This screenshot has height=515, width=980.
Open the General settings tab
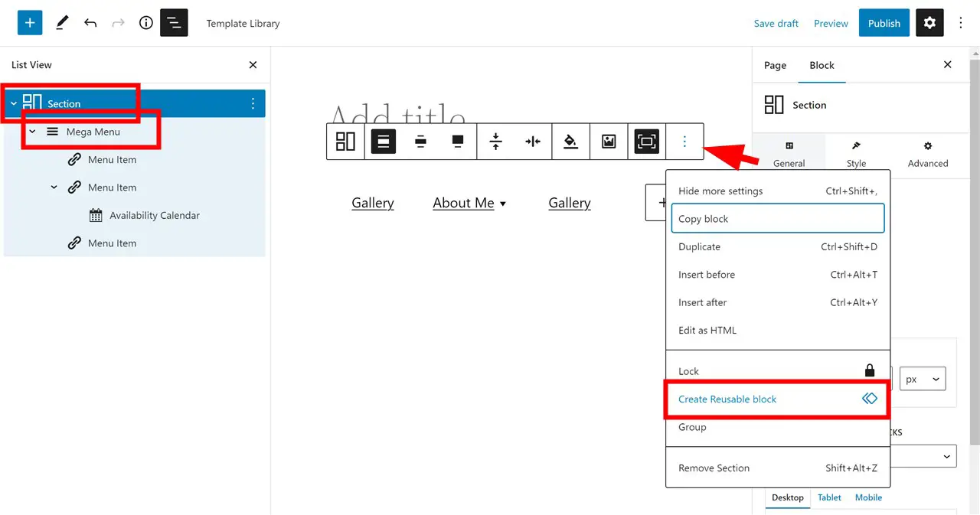pos(789,154)
